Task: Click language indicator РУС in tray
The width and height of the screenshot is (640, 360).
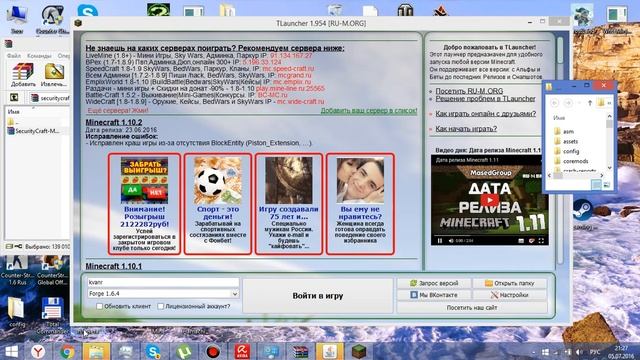Action: point(595,351)
